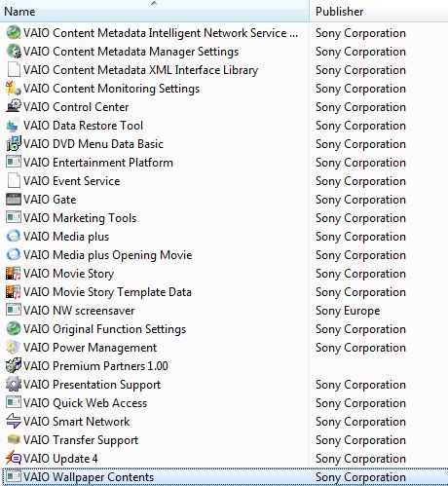The image size is (448, 486).
Task: Select the VAIO Movie Story icon
Action: pos(14,273)
